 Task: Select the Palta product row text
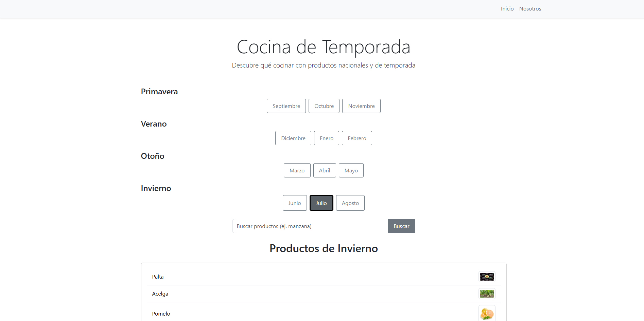158,277
